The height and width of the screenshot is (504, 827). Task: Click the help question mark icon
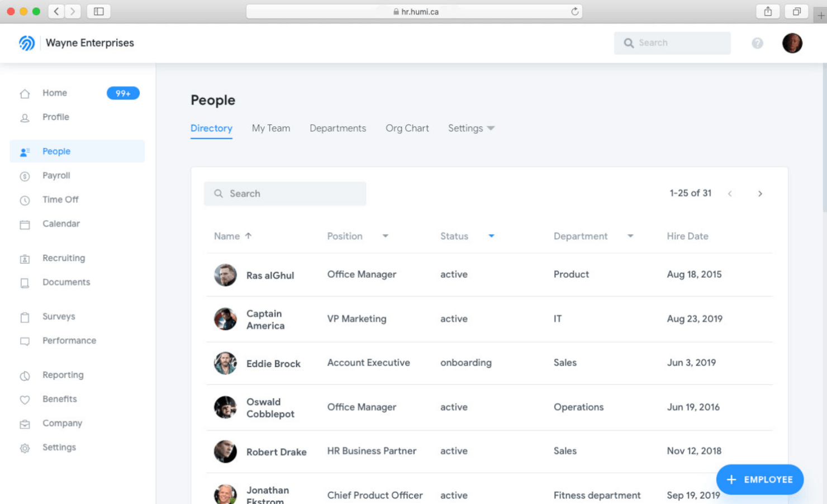757,43
